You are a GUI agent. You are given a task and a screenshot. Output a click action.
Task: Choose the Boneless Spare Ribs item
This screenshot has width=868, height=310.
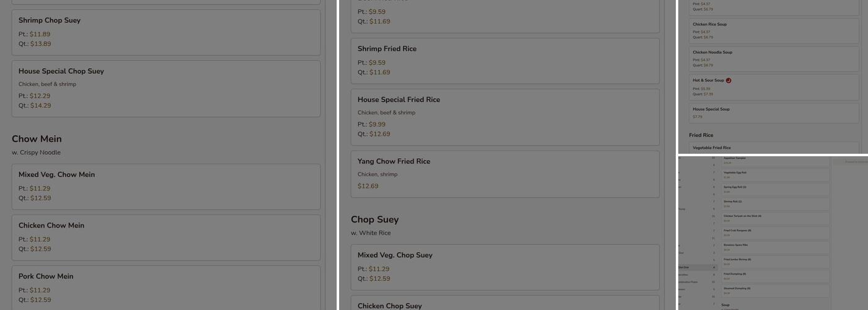[776, 247]
